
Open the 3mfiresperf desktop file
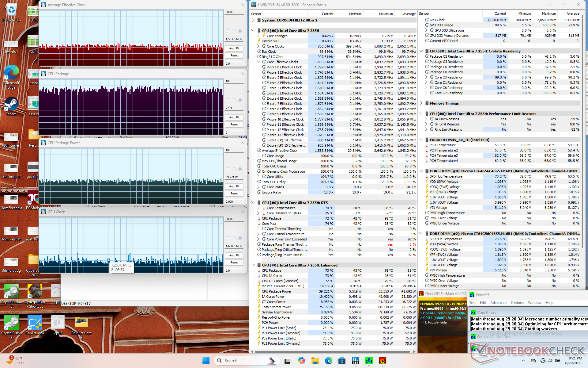11,171
